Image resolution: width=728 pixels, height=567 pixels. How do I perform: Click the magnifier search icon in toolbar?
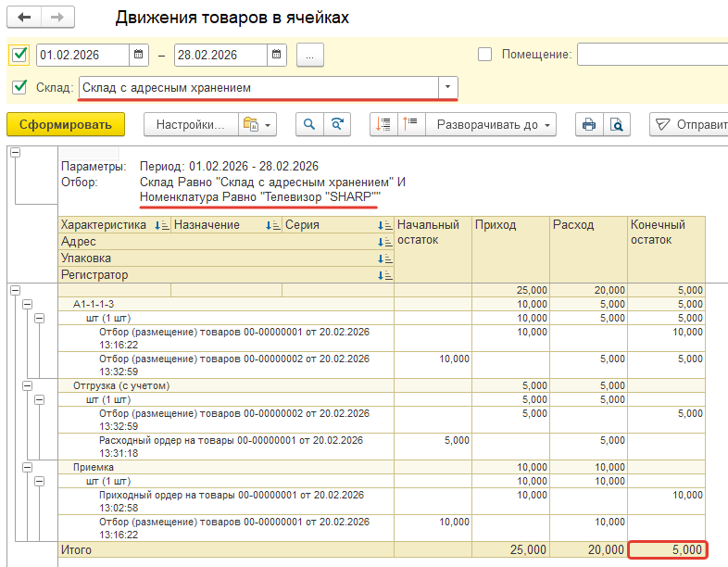point(308,124)
